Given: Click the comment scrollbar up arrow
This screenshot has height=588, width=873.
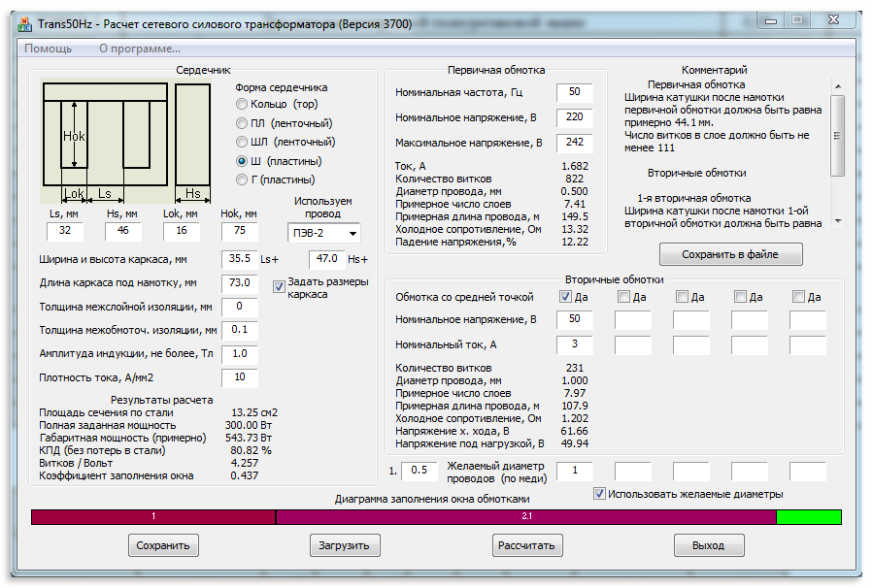Looking at the screenshot, I should click(x=837, y=86).
